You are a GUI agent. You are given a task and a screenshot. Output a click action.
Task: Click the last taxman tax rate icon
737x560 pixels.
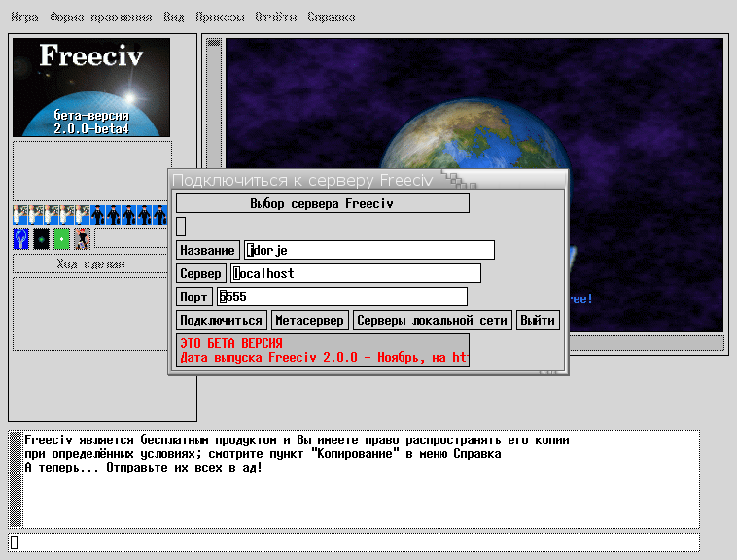[x=159, y=215]
